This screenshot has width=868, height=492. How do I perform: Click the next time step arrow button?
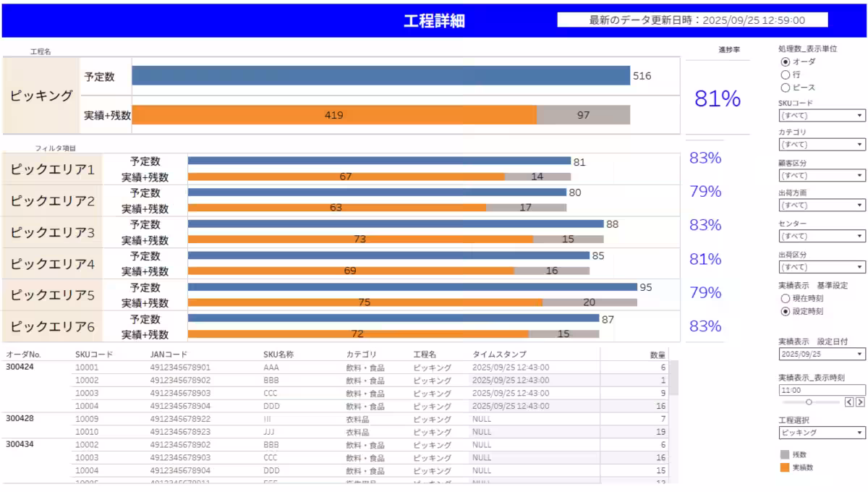pyautogui.click(x=860, y=402)
